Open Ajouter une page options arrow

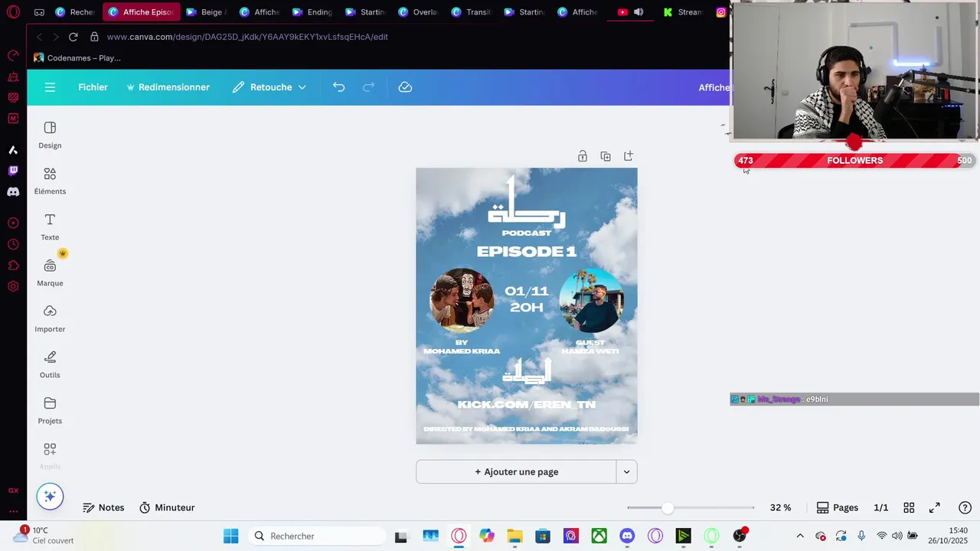pos(626,471)
